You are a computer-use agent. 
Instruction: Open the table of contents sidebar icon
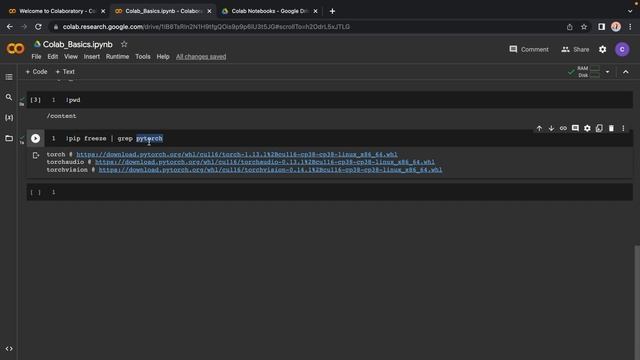click(x=9, y=77)
